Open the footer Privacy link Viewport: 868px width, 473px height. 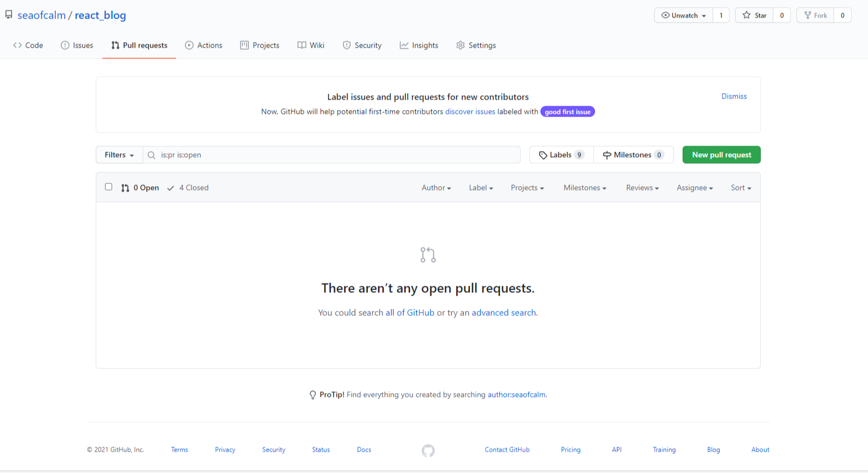(225, 450)
